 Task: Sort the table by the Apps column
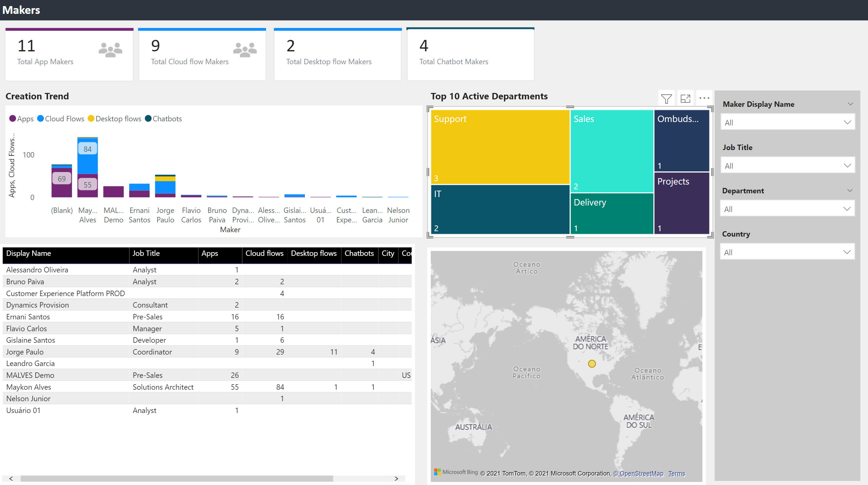(x=210, y=253)
